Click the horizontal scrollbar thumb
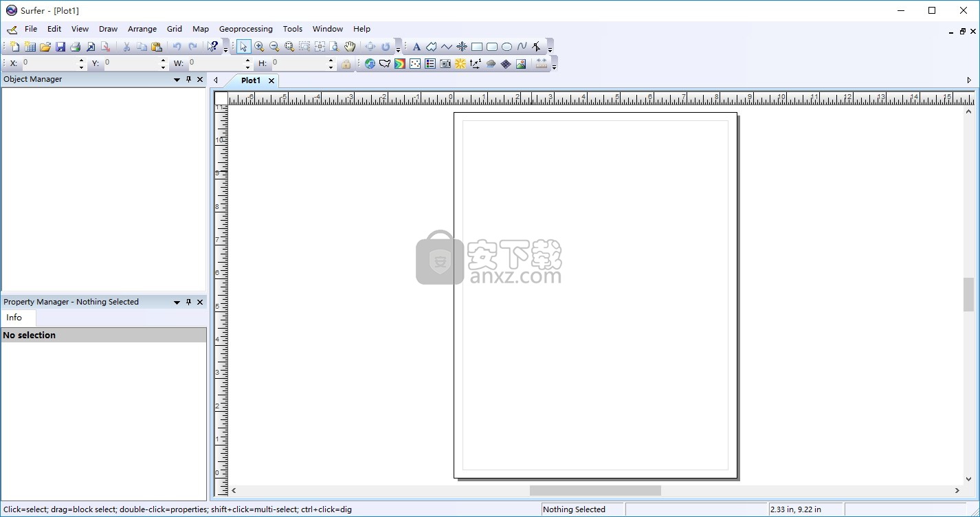The height and width of the screenshot is (517, 980). [x=595, y=490]
